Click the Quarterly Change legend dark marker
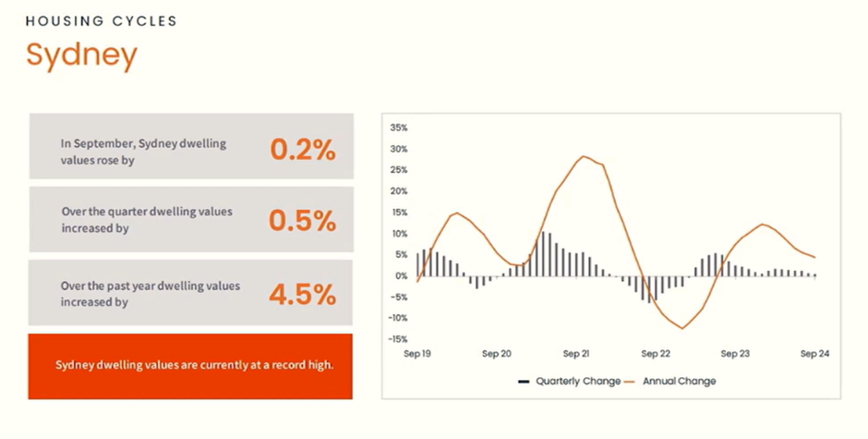Image resolution: width=868 pixels, height=439 pixels. pos(524,381)
